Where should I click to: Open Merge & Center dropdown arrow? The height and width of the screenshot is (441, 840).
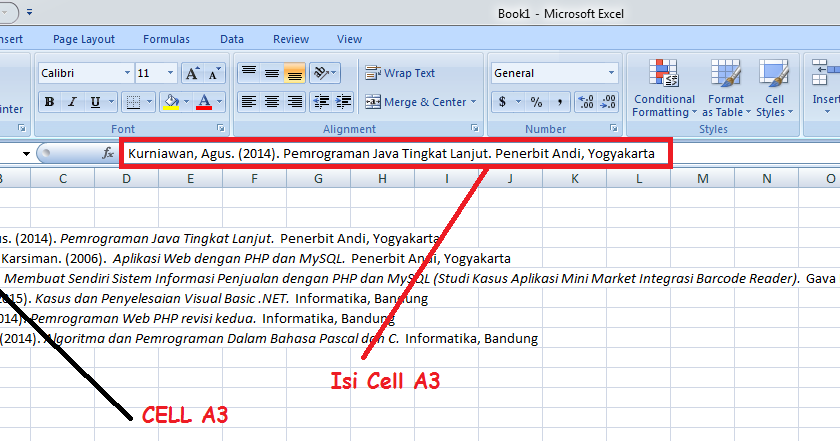[474, 102]
